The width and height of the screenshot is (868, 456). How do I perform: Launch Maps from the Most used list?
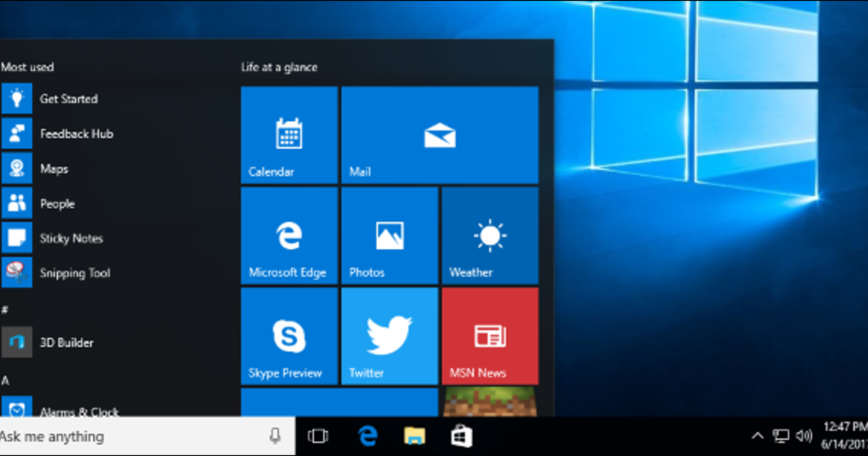pyautogui.click(x=54, y=169)
